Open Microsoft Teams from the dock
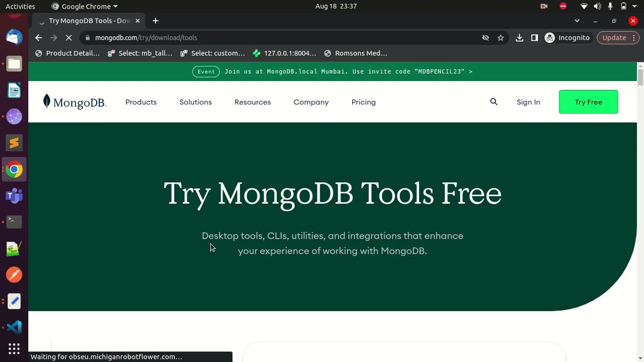Image resolution: width=644 pixels, height=362 pixels. coord(14,196)
